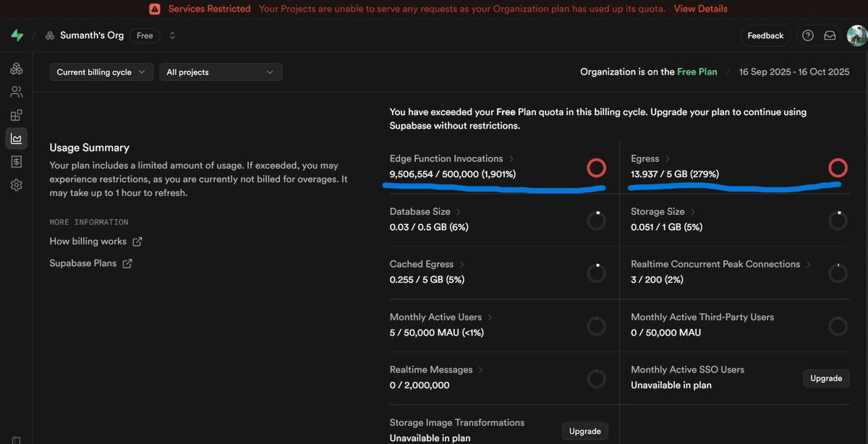The image size is (868, 444).
Task: Open the How billing works link
Action: (88, 242)
